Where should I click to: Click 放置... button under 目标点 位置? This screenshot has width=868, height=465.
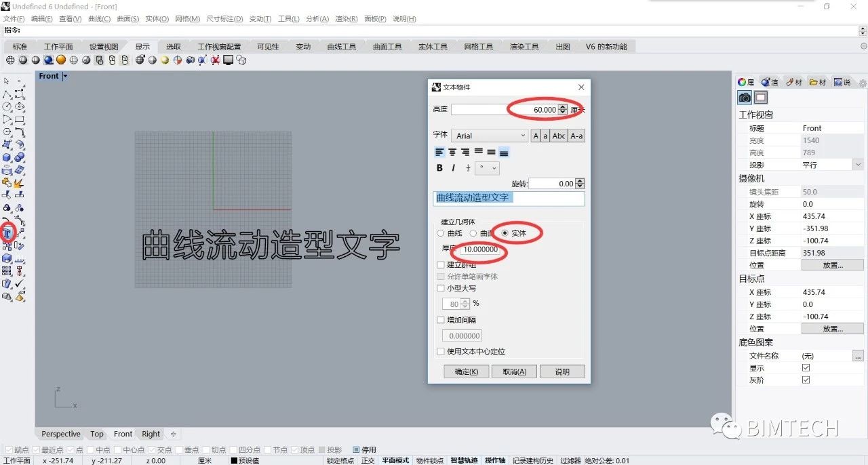(832, 329)
